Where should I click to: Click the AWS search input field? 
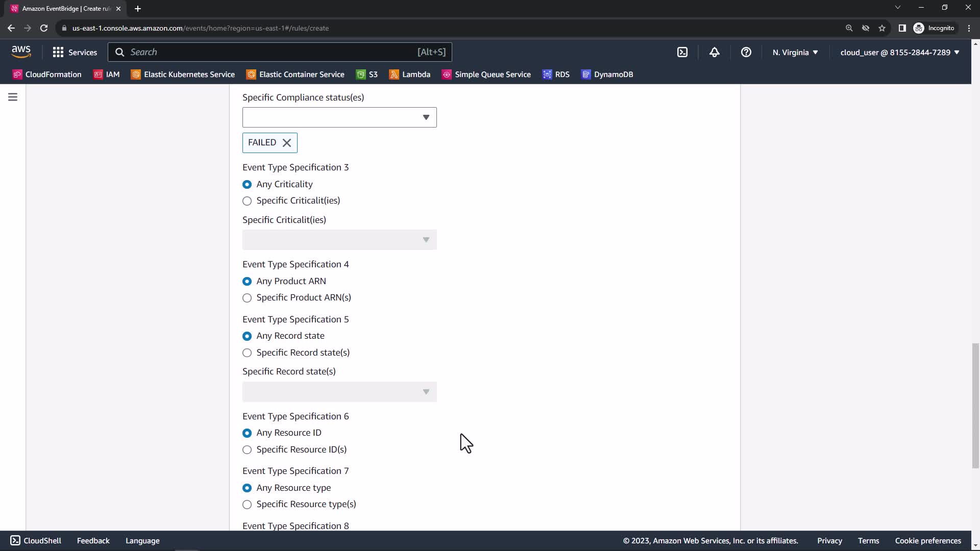click(271, 52)
